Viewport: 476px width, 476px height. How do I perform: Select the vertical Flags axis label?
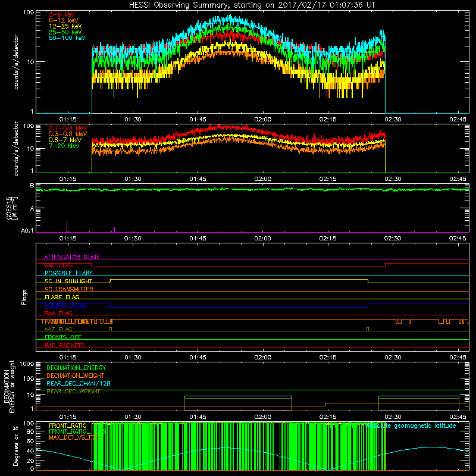pos(24,297)
